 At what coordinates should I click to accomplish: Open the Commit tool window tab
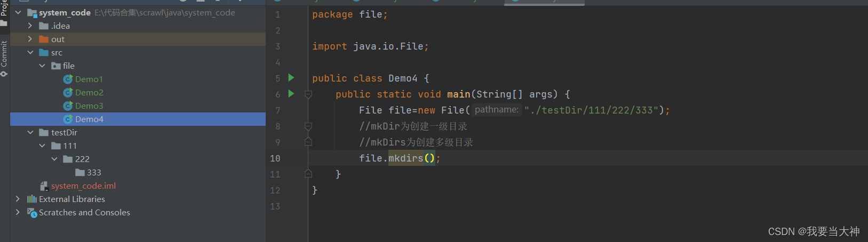tap(4, 59)
